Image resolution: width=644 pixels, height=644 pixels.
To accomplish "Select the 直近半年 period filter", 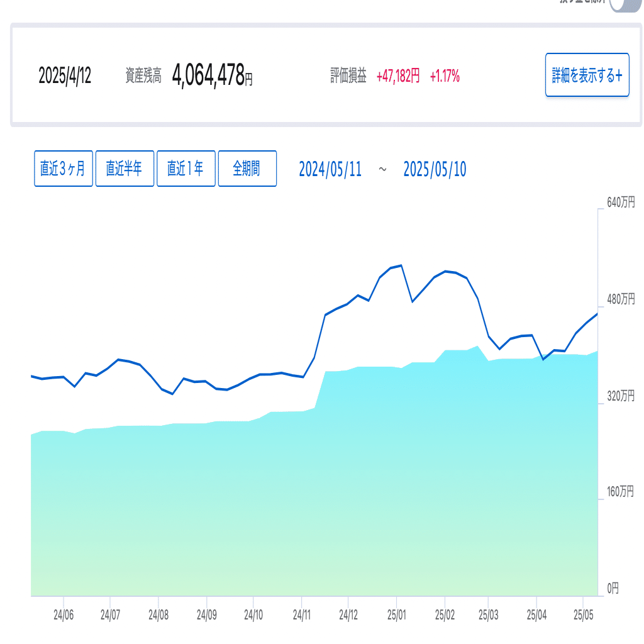I will pyautogui.click(x=125, y=168).
